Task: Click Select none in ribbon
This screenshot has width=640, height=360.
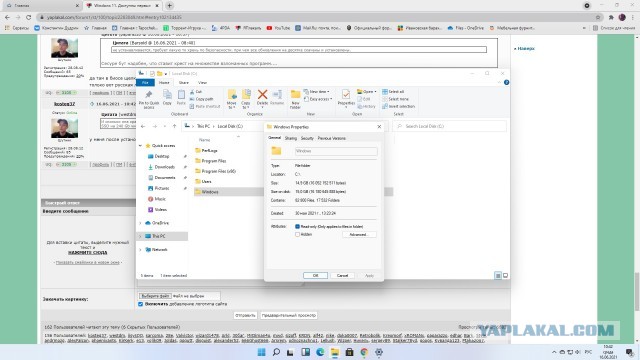Action: click(395, 99)
